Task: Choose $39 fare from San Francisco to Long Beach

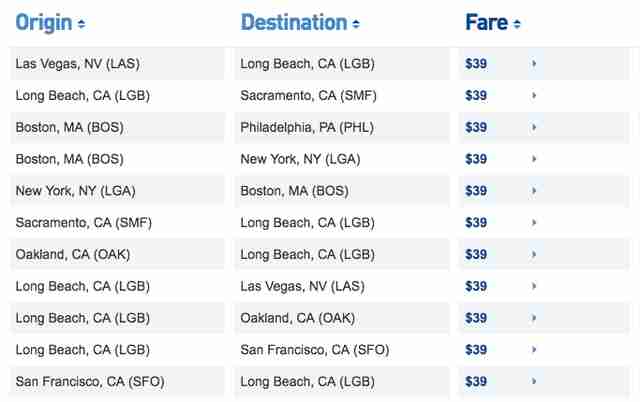Action: (476, 382)
